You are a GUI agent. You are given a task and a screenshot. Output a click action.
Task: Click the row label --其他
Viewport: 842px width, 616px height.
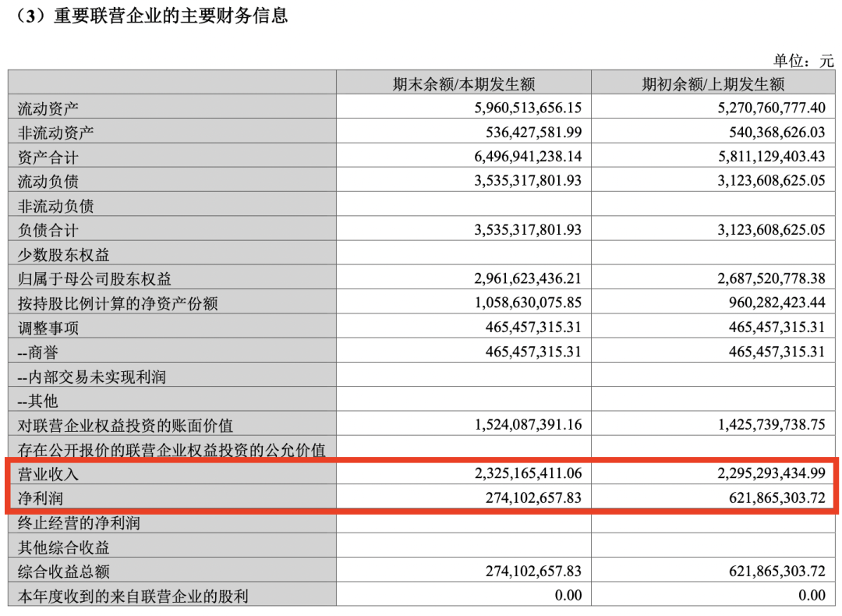pos(37,401)
